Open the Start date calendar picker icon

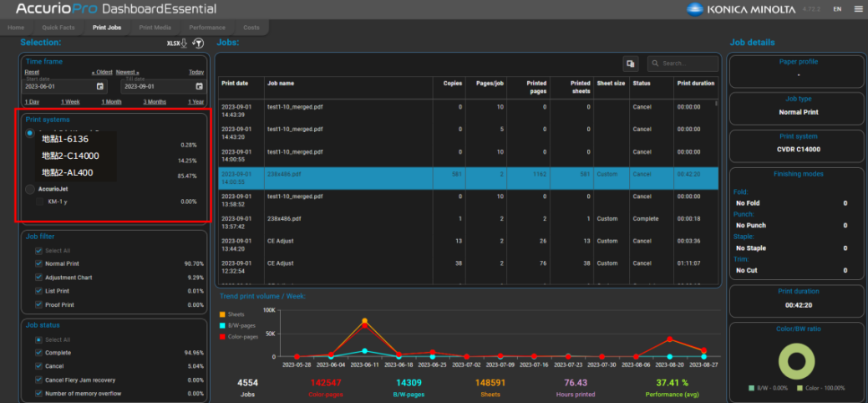tap(100, 86)
